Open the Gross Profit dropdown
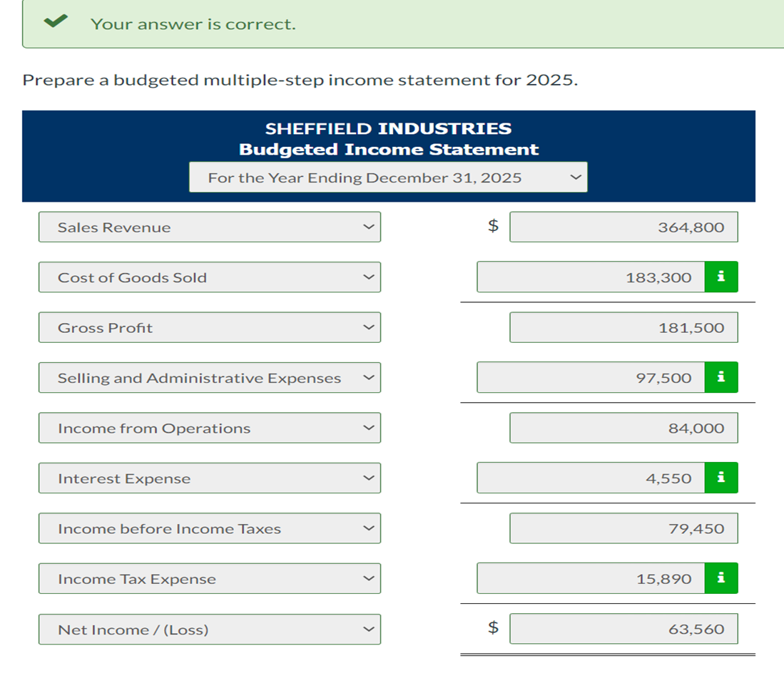Image resolution: width=784 pixels, height=678 pixels. 210,327
